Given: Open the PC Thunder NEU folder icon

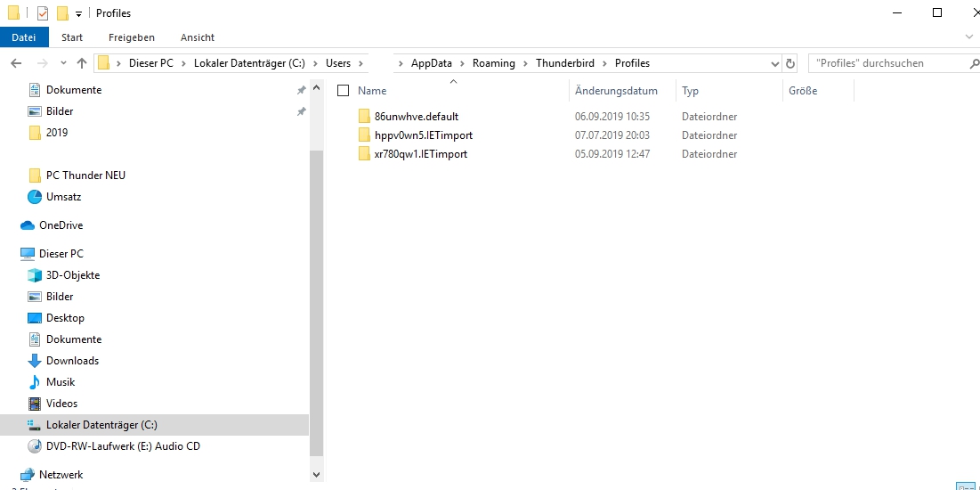Looking at the screenshot, I should tap(35, 176).
